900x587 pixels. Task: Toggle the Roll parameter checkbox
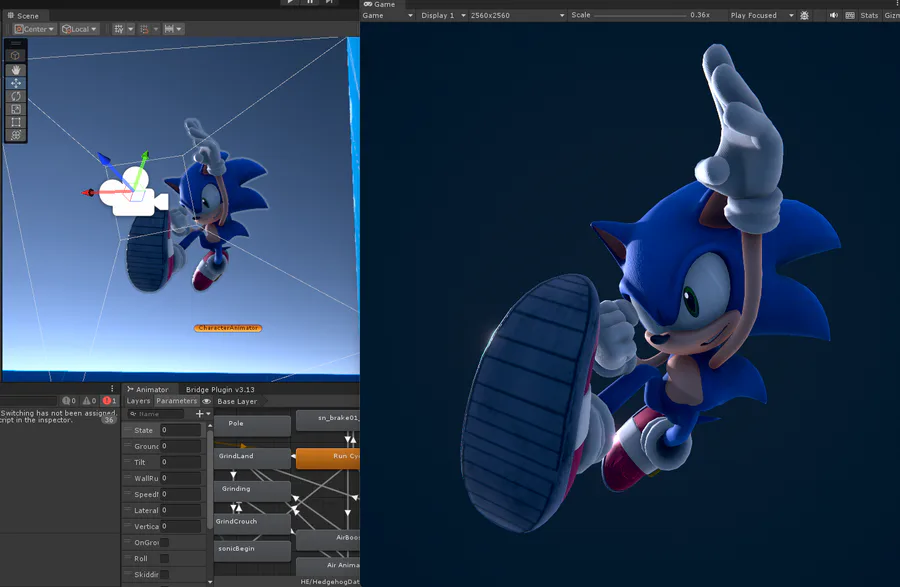tap(165, 558)
